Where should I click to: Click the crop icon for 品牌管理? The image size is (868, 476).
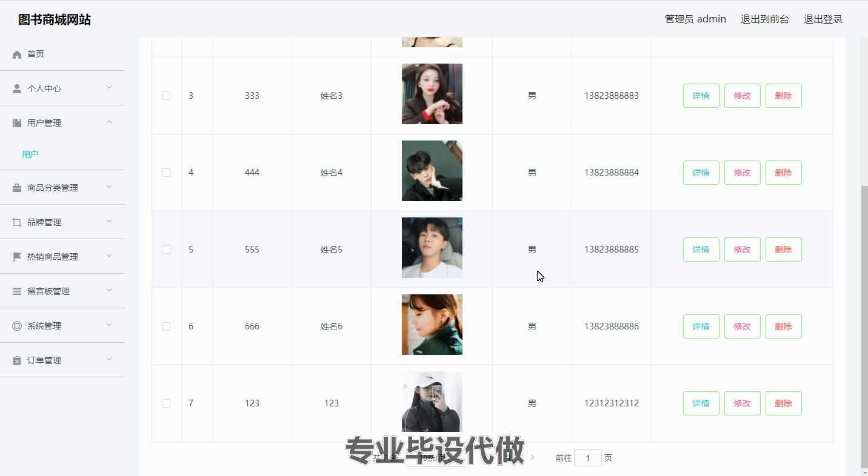(17, 222)
